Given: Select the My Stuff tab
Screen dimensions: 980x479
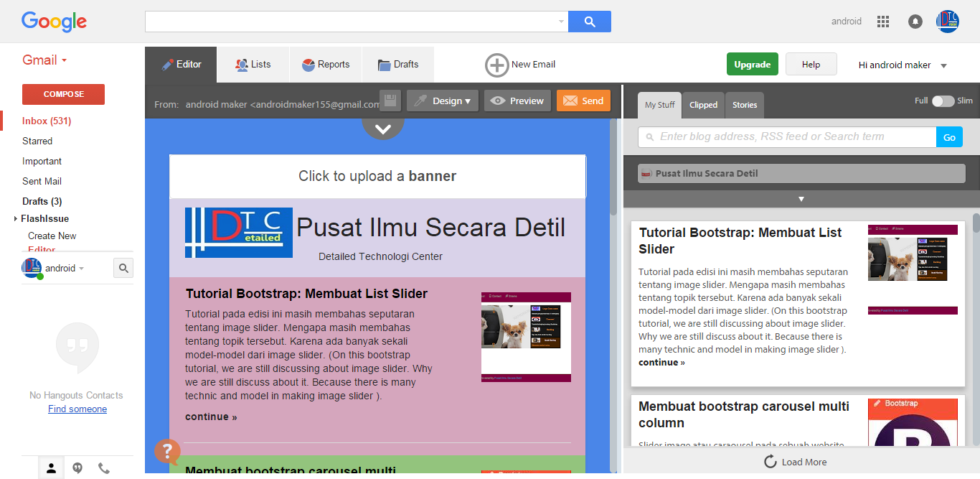Looking at the screenshot, I should (x=659, y=105).
